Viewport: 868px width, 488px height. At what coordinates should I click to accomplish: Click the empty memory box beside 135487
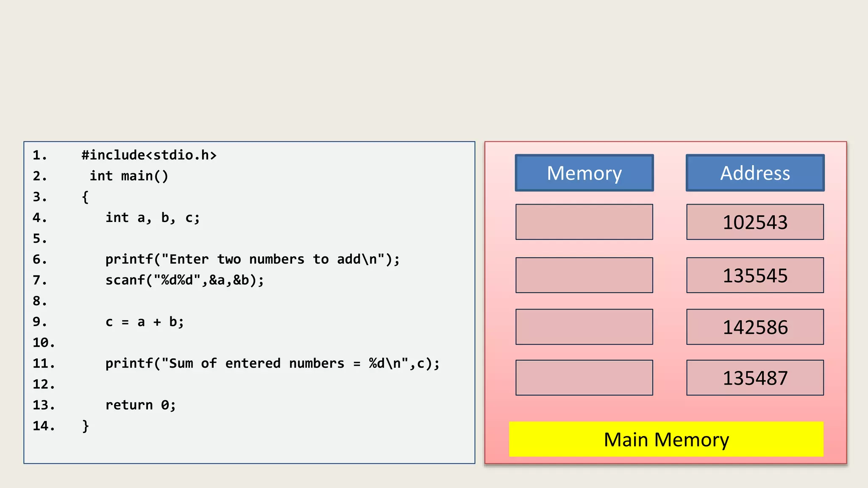click(584, 378)
